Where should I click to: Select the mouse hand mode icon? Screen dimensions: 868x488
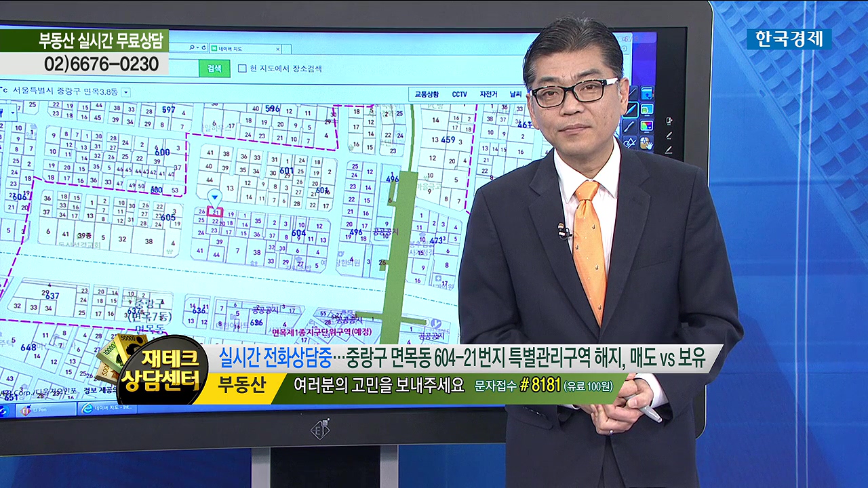tap(646, 143)
